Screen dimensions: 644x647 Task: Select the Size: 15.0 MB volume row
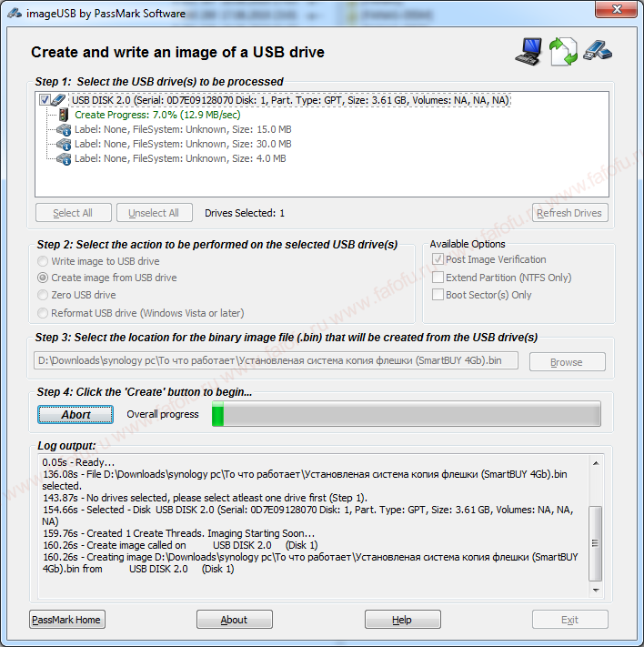[x=183, y=129]
